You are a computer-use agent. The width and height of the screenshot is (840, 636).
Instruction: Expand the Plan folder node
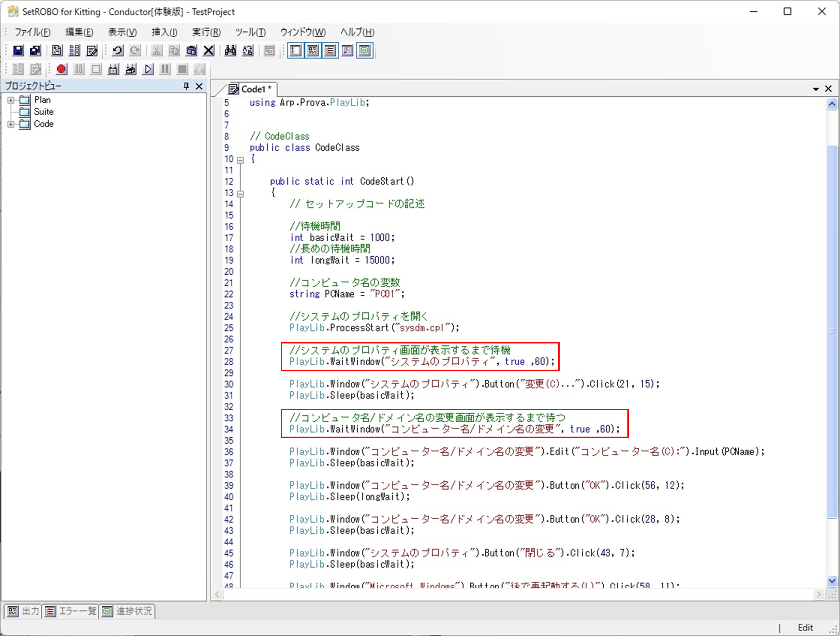pos(11,100)
